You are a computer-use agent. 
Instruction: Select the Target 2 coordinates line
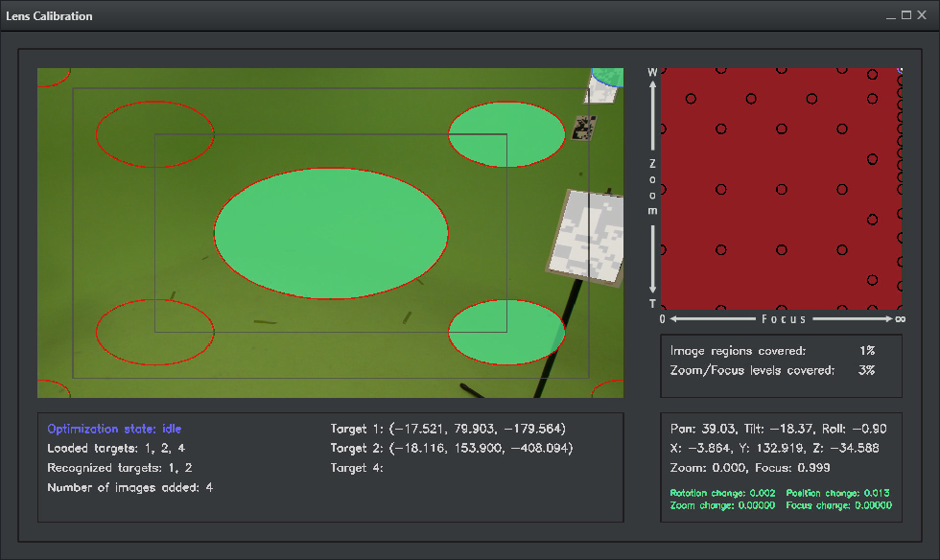point(450,448)
